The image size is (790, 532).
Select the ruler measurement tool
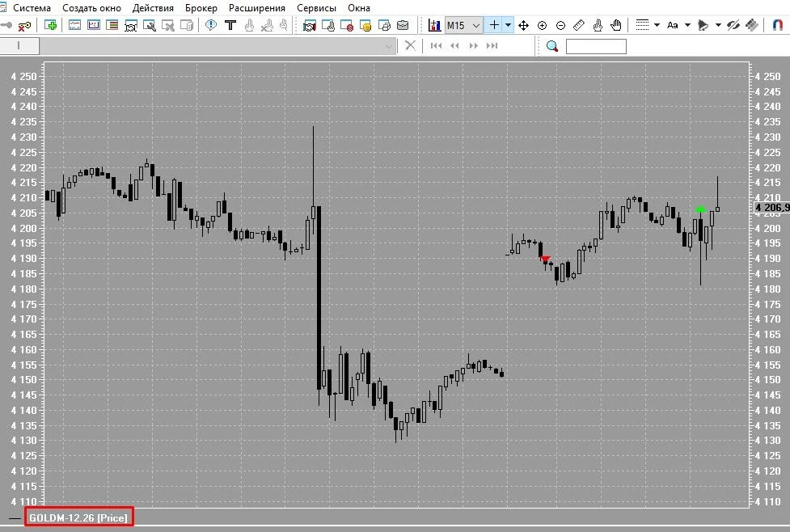click(x=580, y=25)
